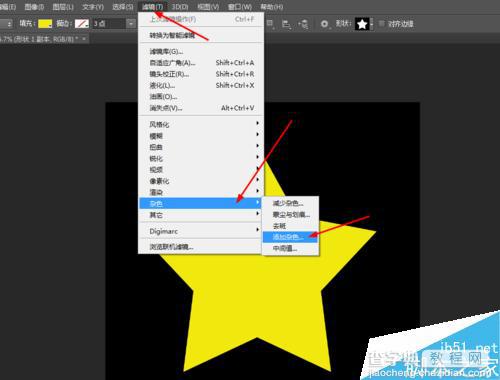Open the shape picker dropdown arrow
500x380 pixels.
tap(371, 24)
